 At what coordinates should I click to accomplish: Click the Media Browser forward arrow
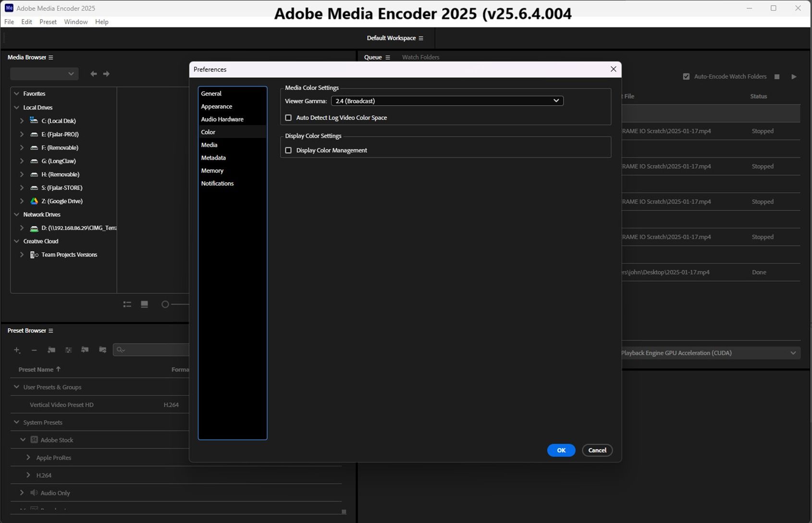[x=107, y=74]
